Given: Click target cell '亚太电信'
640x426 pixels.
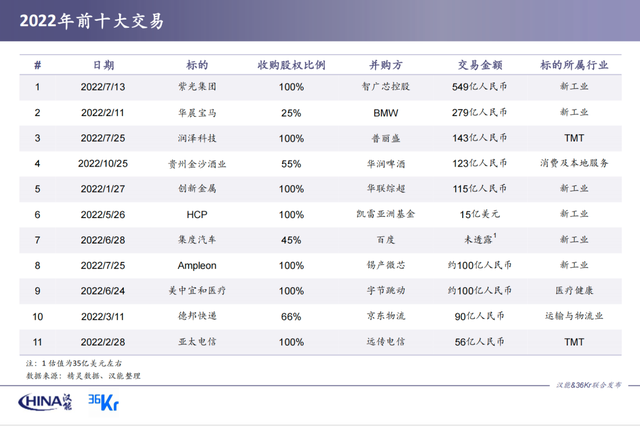Looking at the screenshot, I should click(x=197, y=342).
